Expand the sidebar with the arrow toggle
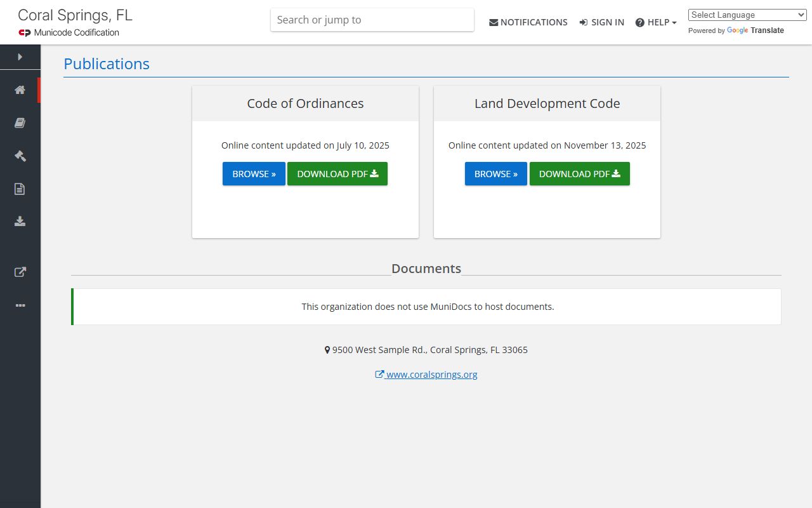Viewport: 812px width, 508px height. tap(20, 57)
